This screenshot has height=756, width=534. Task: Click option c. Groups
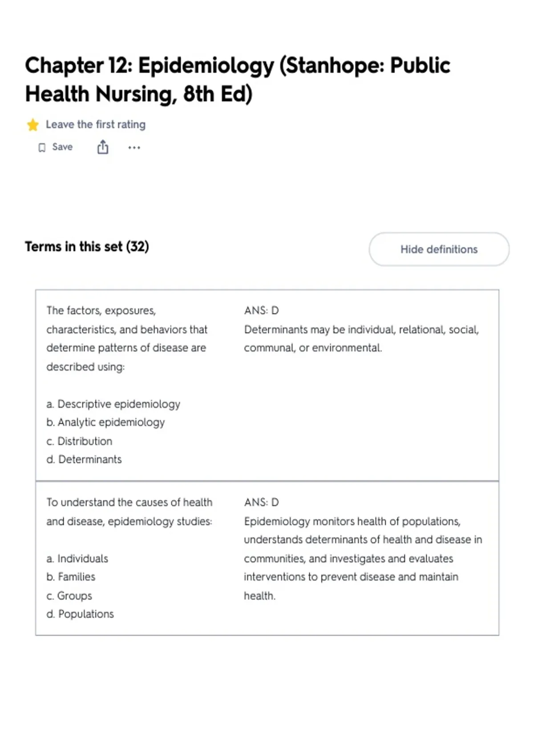click(x=69, y=596)
